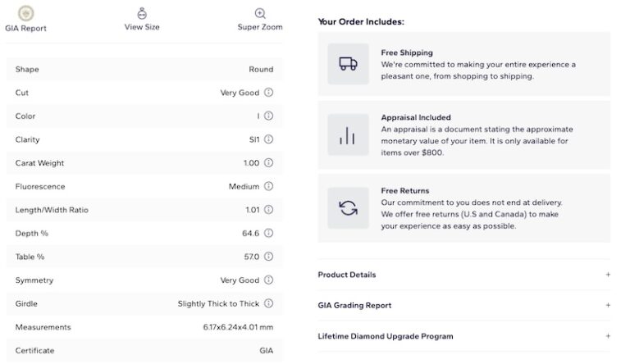The image size is (630, 364).
Task: Expand the Product Details section
Action: [608, 275]
